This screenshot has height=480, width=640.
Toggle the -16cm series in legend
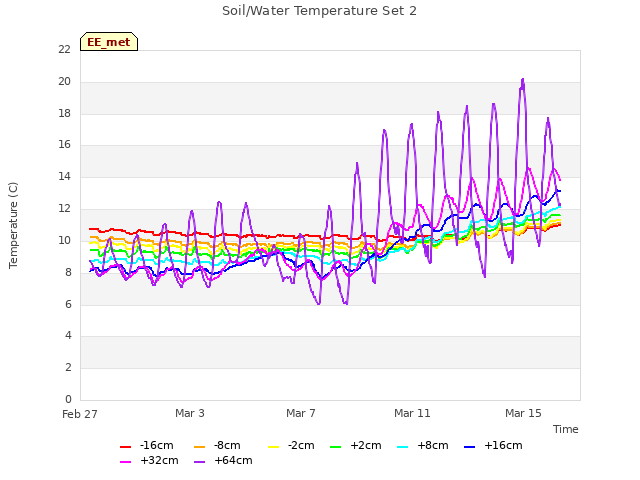(x=147, y=445)
